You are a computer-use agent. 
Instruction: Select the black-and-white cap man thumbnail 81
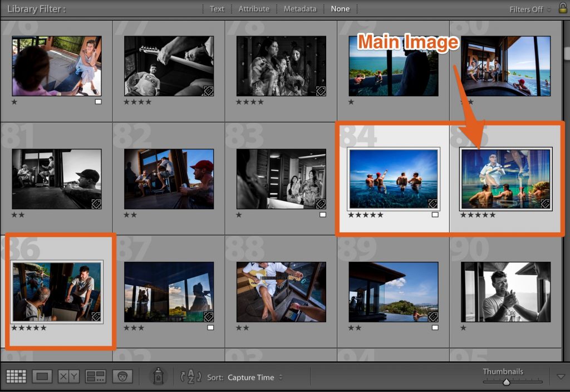(57, 179)
